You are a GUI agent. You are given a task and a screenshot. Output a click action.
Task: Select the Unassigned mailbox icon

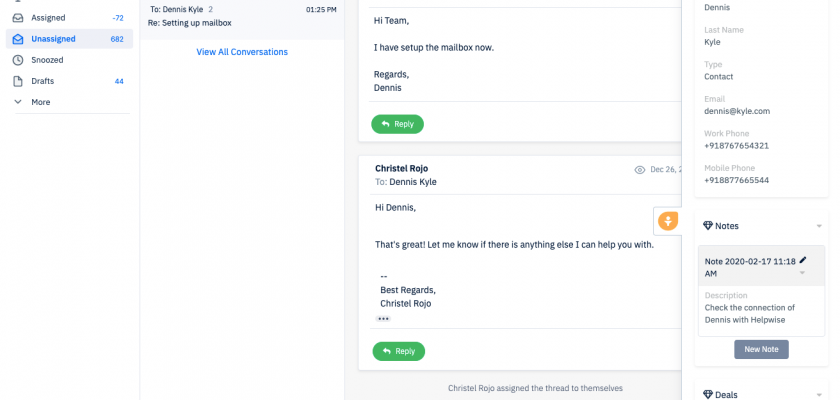(x=18, y=39)
